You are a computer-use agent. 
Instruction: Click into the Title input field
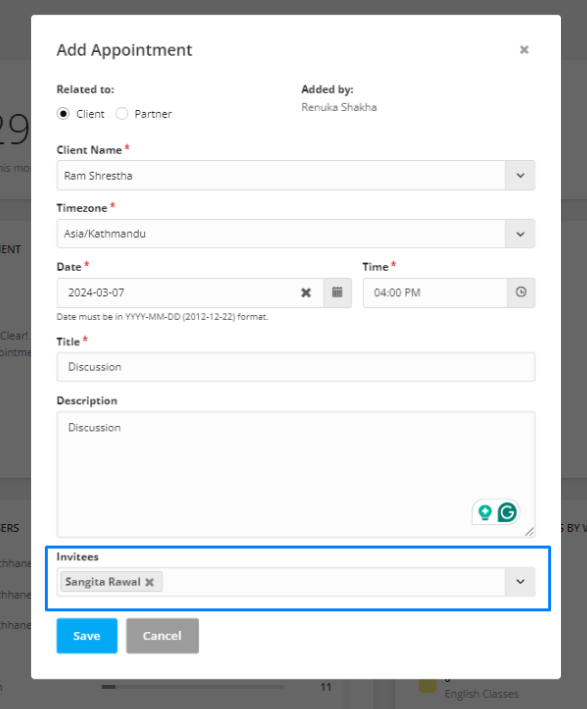296,367
